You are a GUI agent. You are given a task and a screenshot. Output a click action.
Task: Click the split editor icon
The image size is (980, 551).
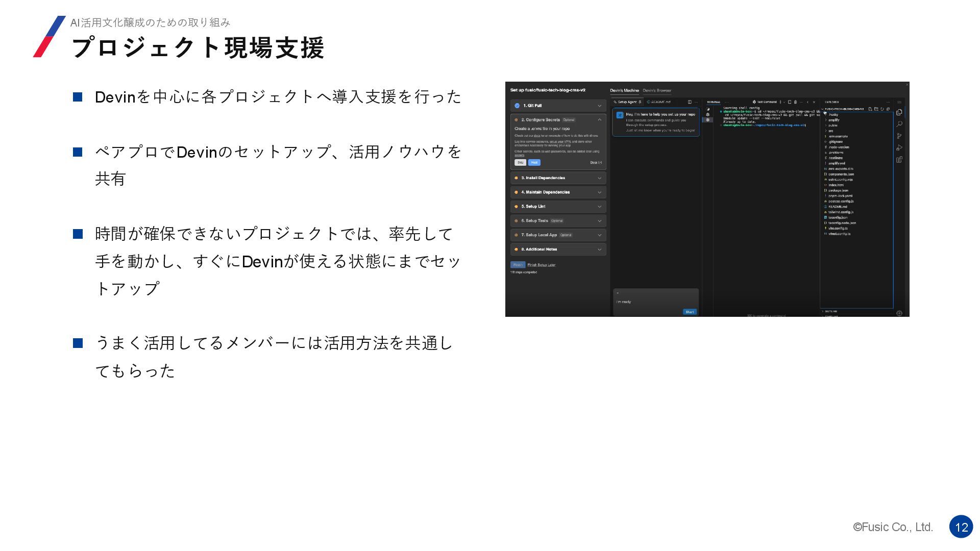[690, 102]
